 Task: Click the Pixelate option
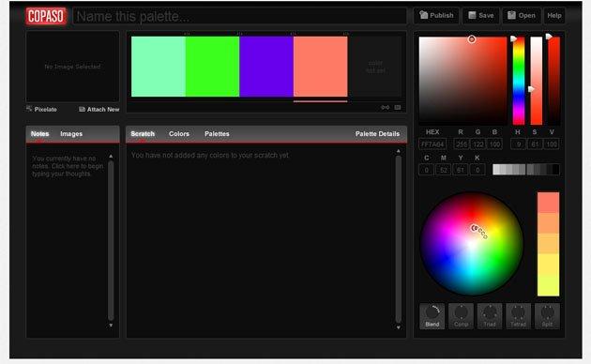point(42,109)
